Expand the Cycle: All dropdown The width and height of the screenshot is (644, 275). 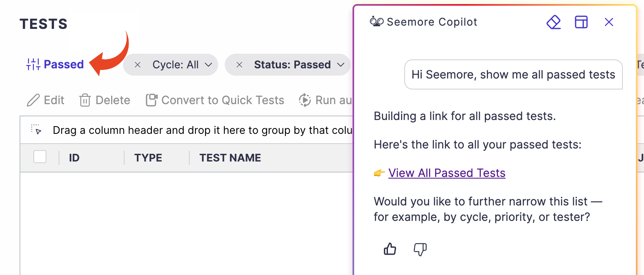click(208, 65)
